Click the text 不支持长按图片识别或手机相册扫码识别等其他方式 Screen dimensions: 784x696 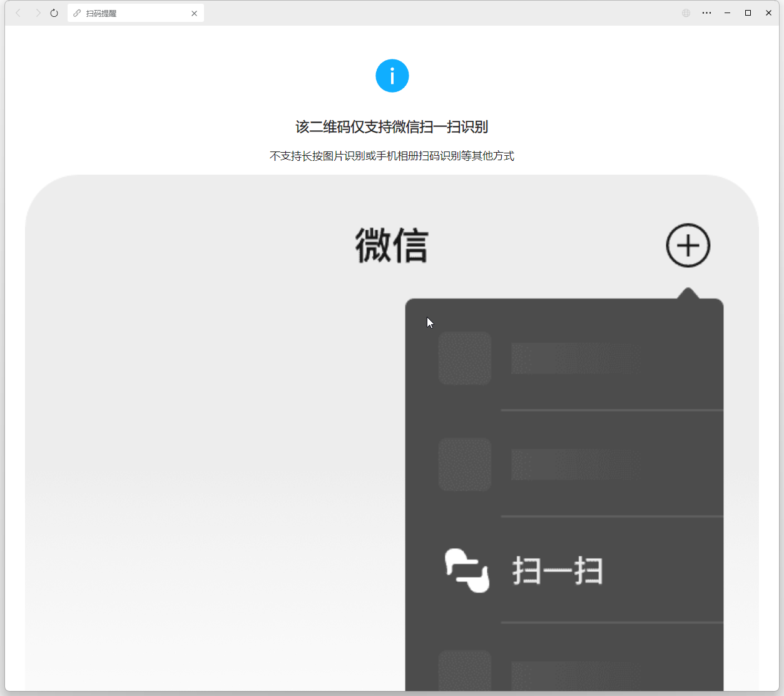[392, 156]
